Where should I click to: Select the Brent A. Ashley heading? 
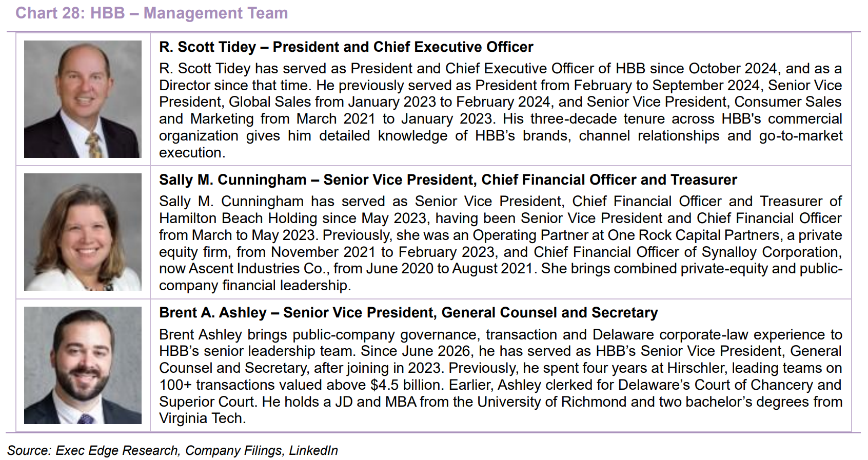click(x=408, y=313)
